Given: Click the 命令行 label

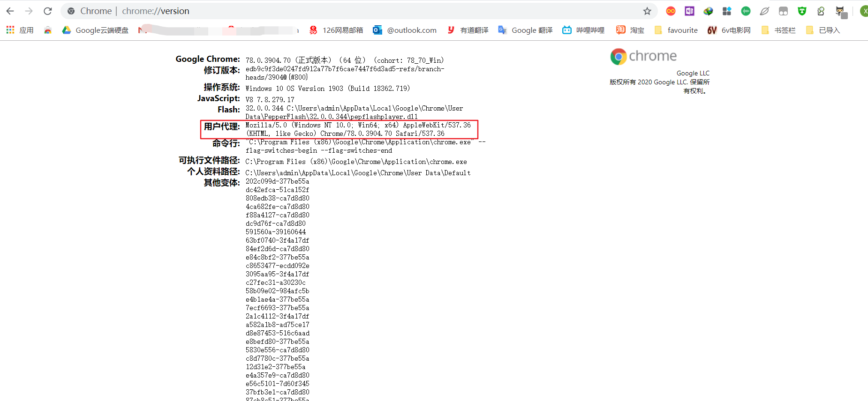Looking at the screenshot, I should [x=226, y=143].
